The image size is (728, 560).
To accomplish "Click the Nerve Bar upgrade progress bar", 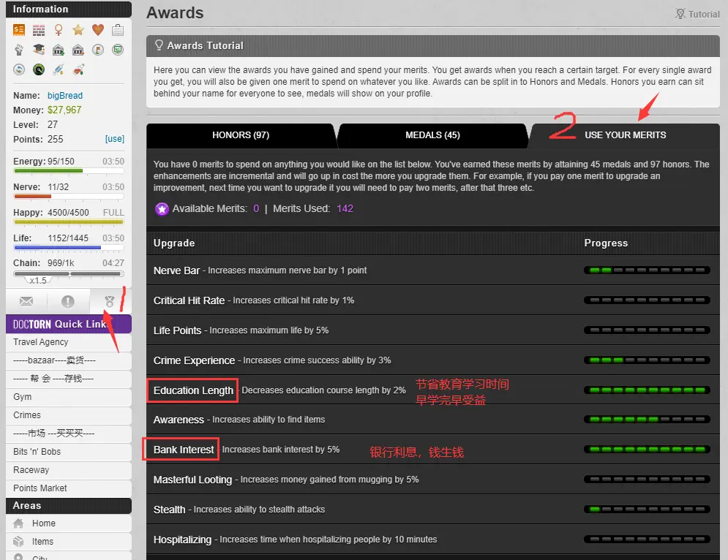I will [x=647, y=270].
